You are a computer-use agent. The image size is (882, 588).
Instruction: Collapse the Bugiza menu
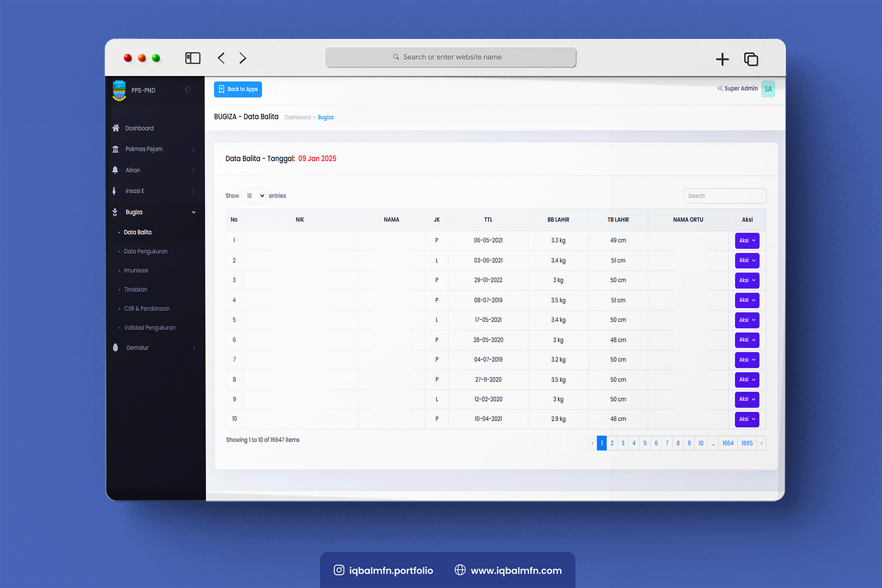pyautogui.click(x=193, y=212)
